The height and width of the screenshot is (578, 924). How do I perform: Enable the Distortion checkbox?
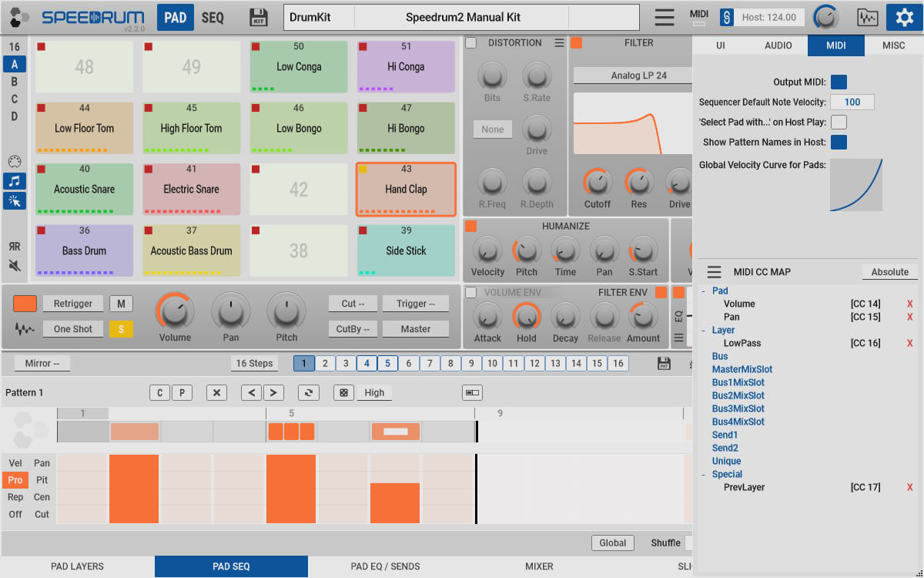pyautogui.click(x=471, y=43)
